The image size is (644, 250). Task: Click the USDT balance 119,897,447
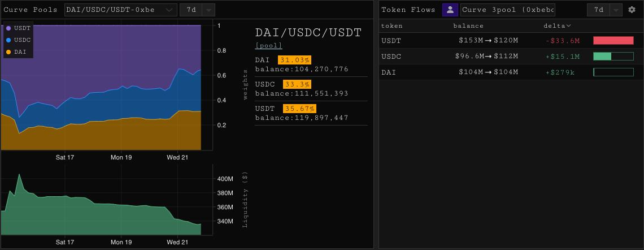click(302, 118)
